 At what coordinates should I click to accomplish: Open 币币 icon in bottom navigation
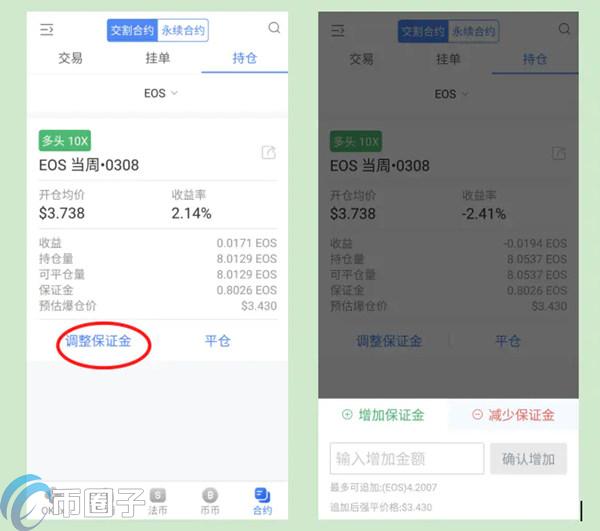coord(210,501)
